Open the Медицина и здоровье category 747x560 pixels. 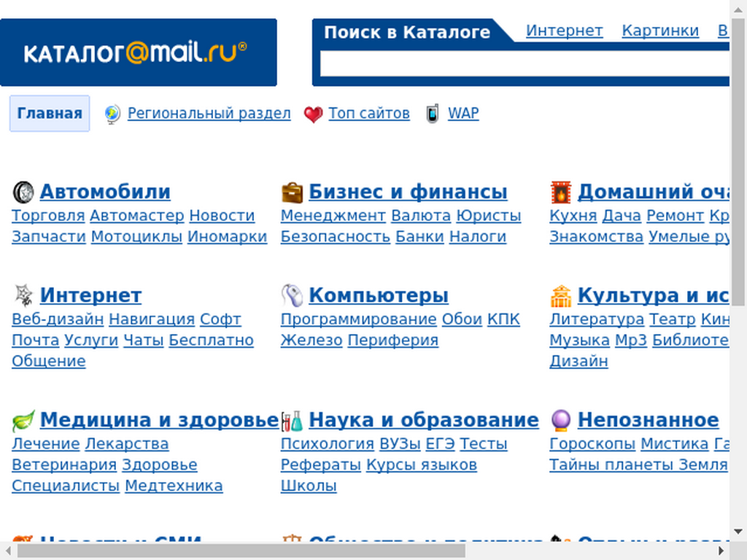pos(159,420)
